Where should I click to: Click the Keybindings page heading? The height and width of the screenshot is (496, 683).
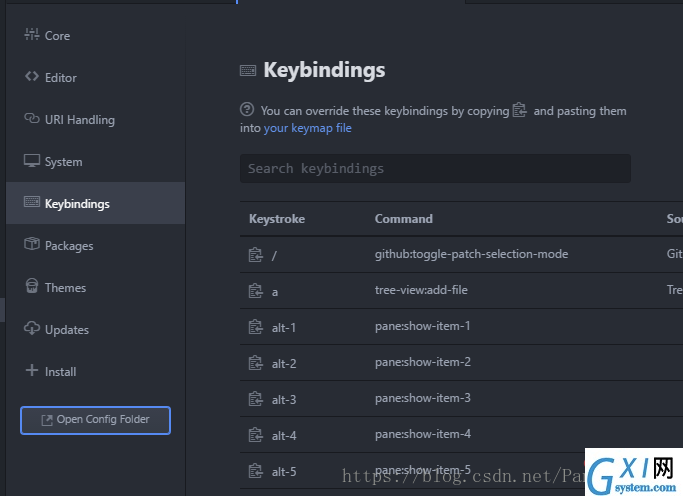pyautogui.click(x=325, y=71)
